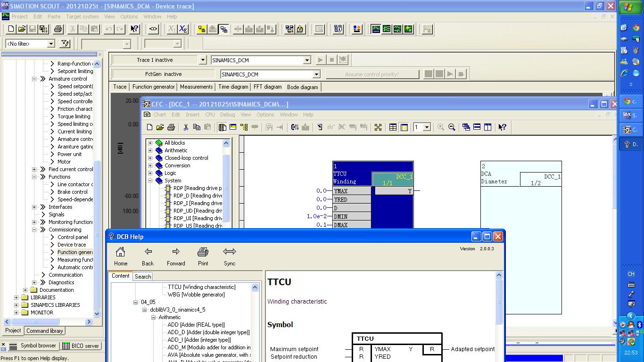The height and width of the screenshot is (362, 644).
Task: Click the system clock showing 22:53
Action: (631, 353)
